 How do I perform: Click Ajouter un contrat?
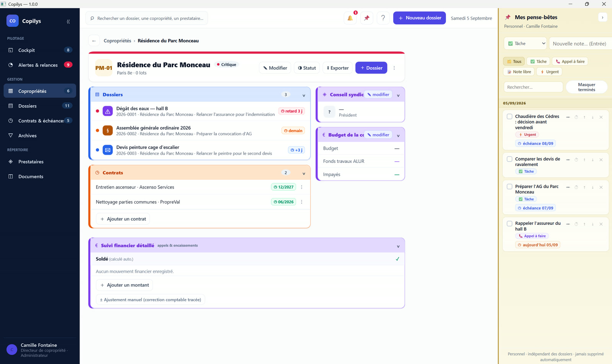pos(123,219)
